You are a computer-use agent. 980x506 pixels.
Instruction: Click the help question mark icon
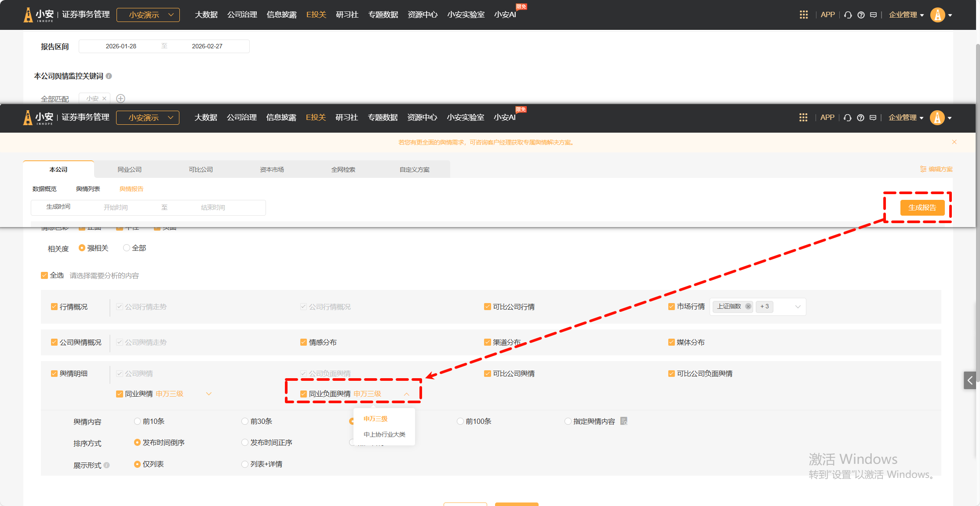coord(860,117)
